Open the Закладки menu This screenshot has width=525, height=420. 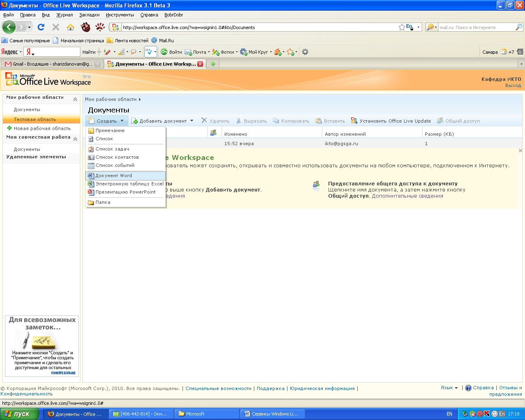[89, 15]
